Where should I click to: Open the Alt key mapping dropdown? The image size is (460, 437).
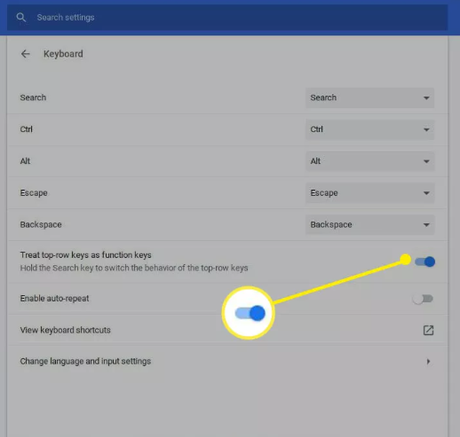pyautogui.click(x=370, y=161)
